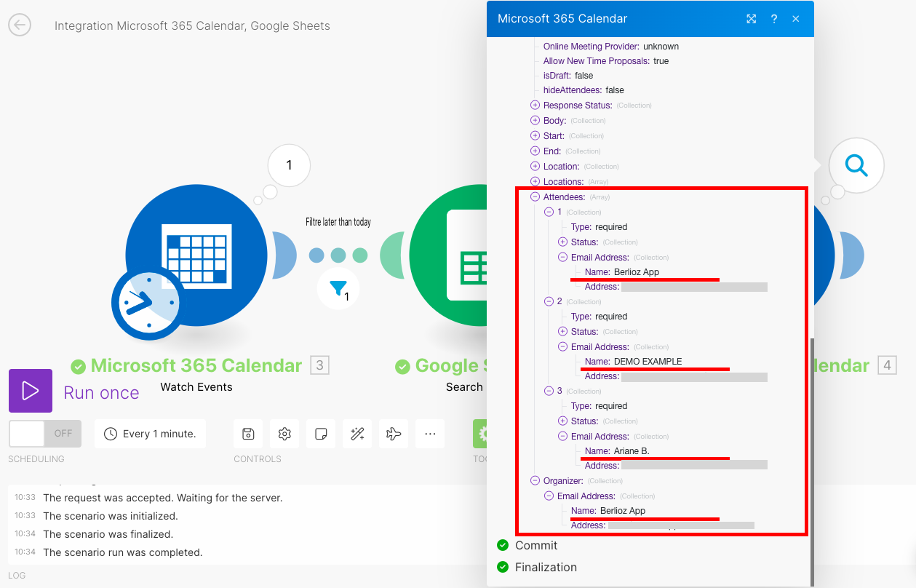This screenshot has height=588, width=916.
Task: Open the bundle bubble showing 1
Action: pyautogui.click(x=289, y=165)
